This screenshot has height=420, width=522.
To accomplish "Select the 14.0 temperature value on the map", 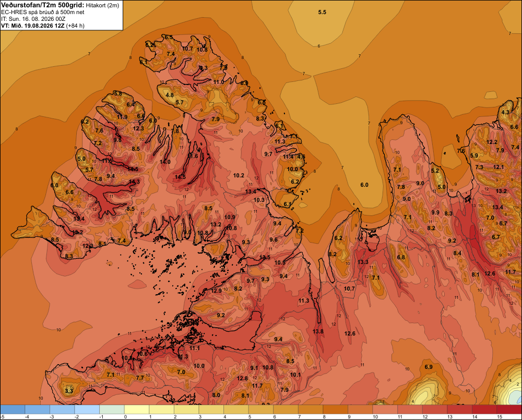I will (165, 162).
